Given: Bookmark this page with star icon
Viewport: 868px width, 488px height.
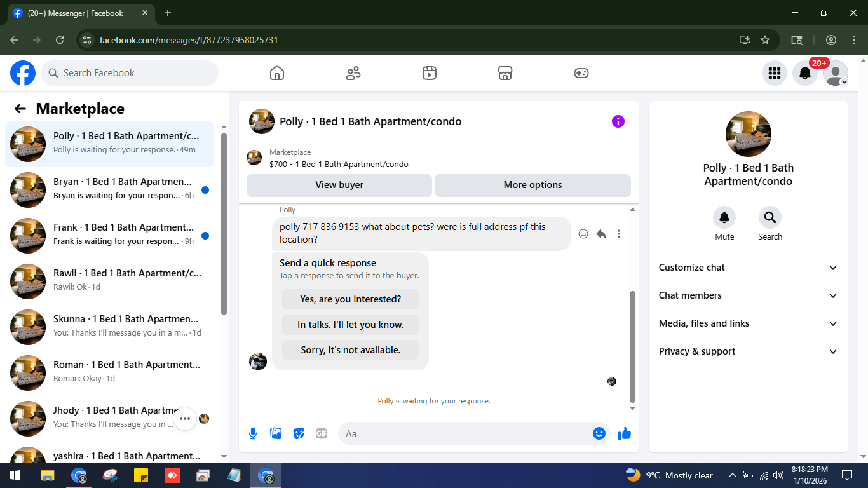Looking at the screenshot, I should click(765, 40).
